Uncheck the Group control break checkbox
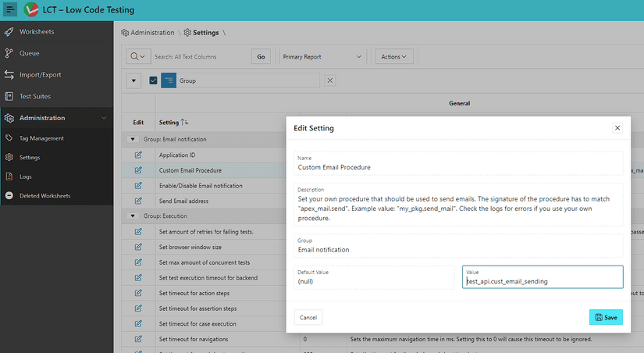The image size is (644, 353). pos(153,80)
